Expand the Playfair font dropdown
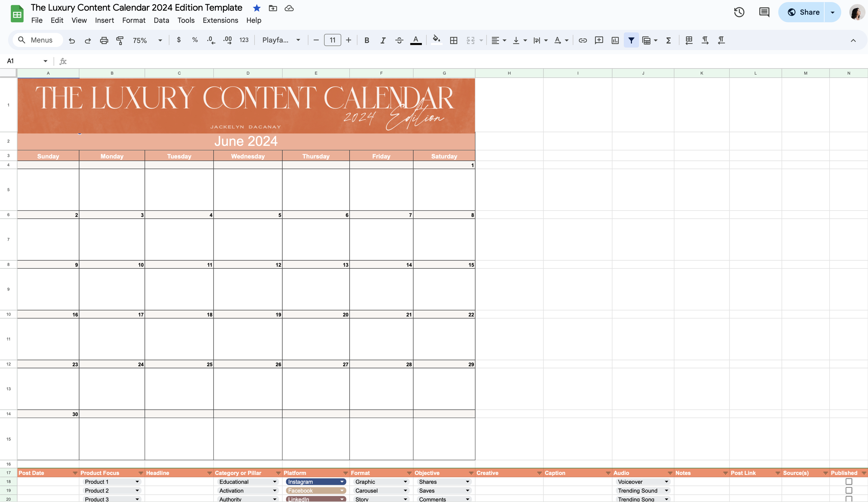This screenshot has width=868, height=502. tap(281, 40)
